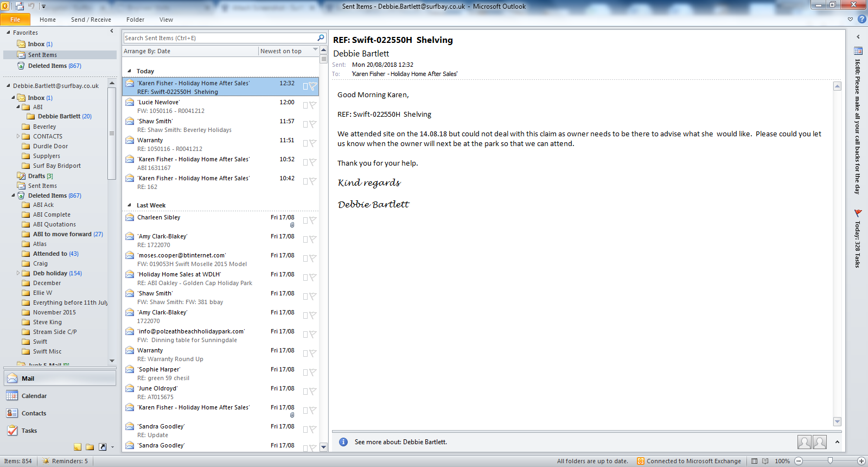The width and height of the screenshot is (868, 467).
Task: Click Newest on top sort header
Action: (x=281, y=51)
